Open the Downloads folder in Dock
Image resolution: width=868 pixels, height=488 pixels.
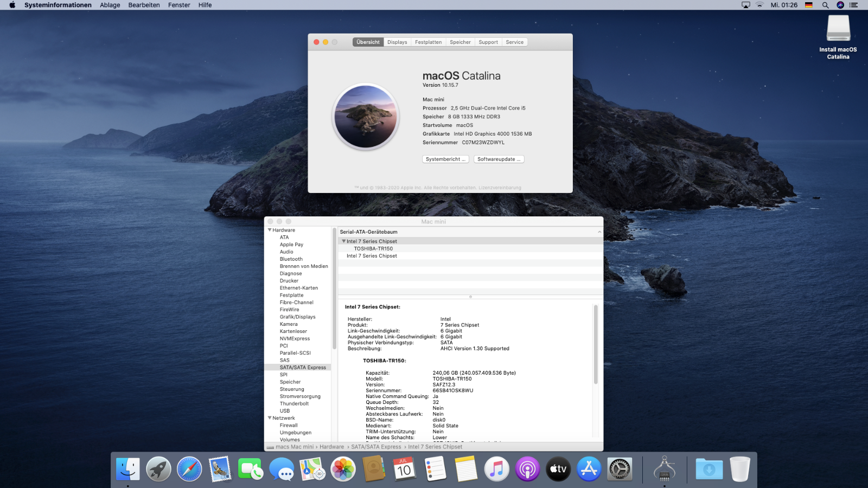[x=709, y=469]
